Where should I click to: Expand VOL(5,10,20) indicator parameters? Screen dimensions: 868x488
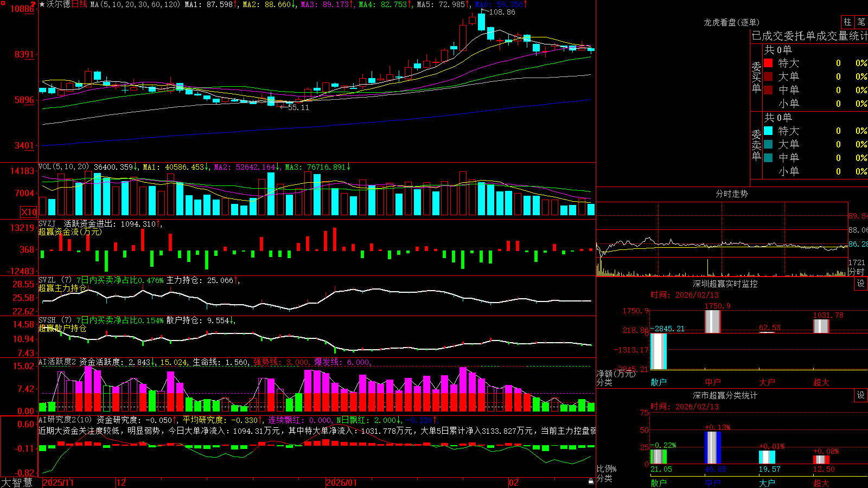pyautogui.click(x=63, y=167)
